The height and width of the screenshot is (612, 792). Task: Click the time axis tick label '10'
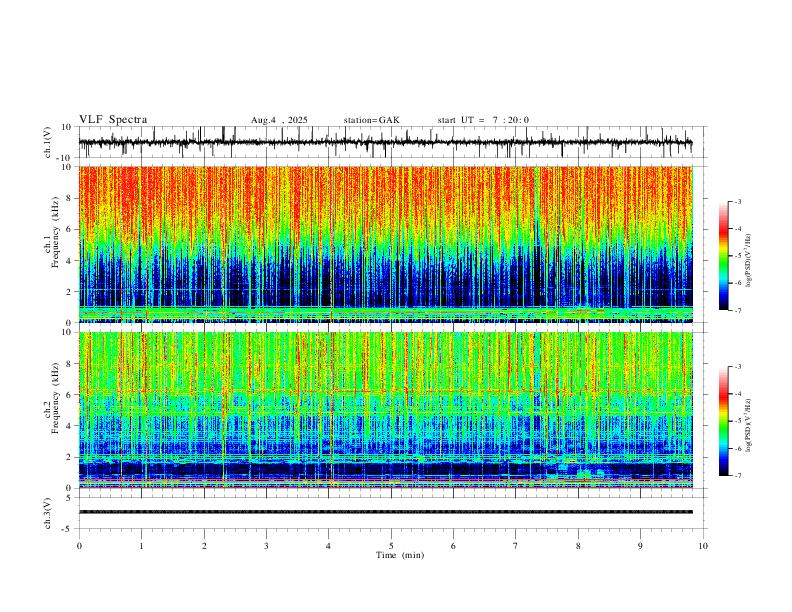click(703, 546)
